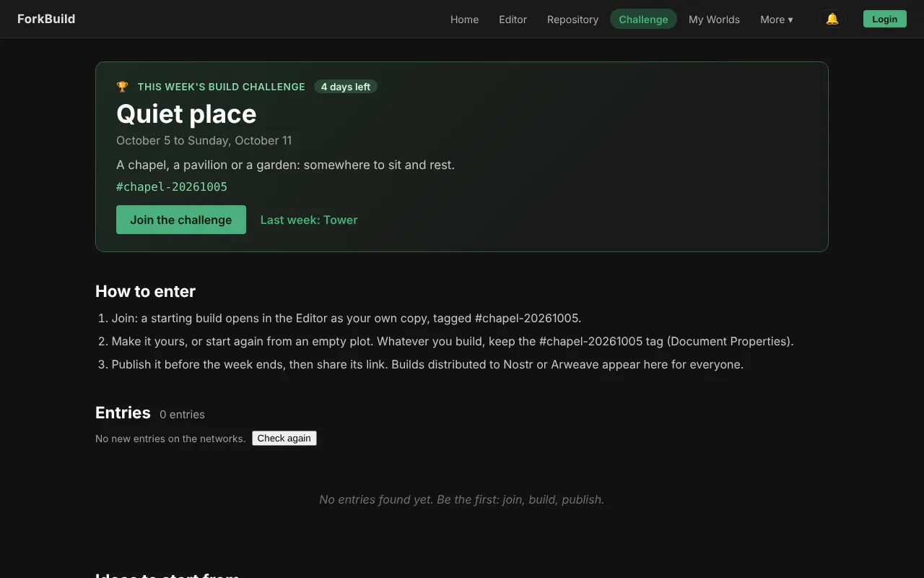Viewport: 924px width, 578px height.
Task: Go to the Home page
Action: [464, 20]
